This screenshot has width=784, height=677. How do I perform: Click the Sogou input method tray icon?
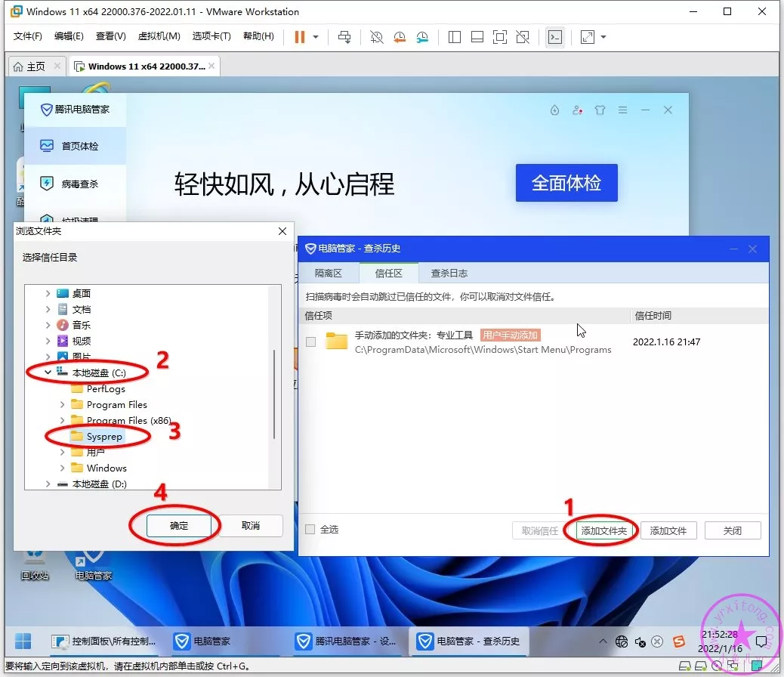click(678, 641)
